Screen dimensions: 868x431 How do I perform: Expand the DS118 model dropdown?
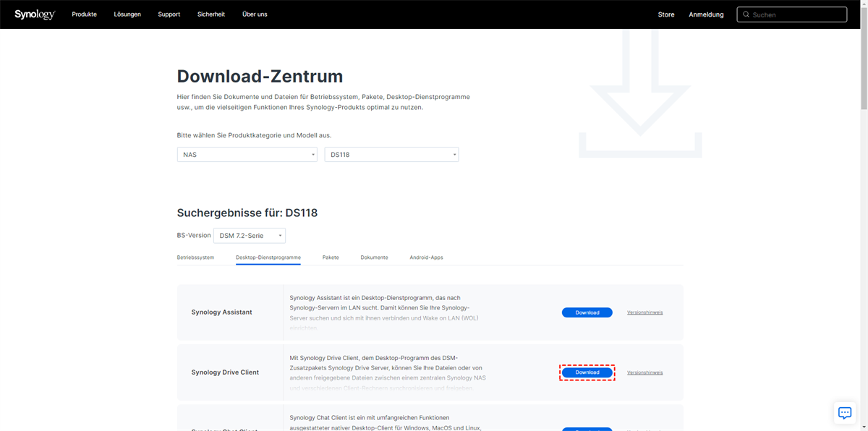coord(391,155)
